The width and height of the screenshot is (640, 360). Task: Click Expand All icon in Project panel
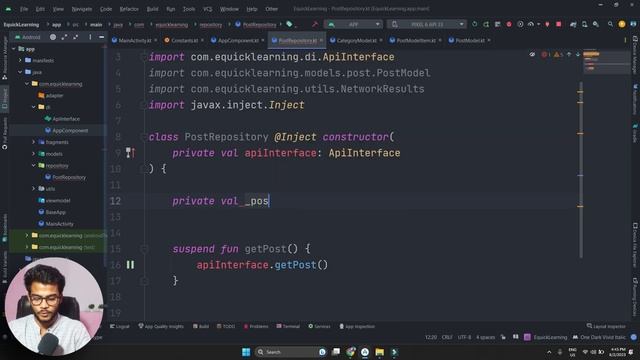[64, 37]
